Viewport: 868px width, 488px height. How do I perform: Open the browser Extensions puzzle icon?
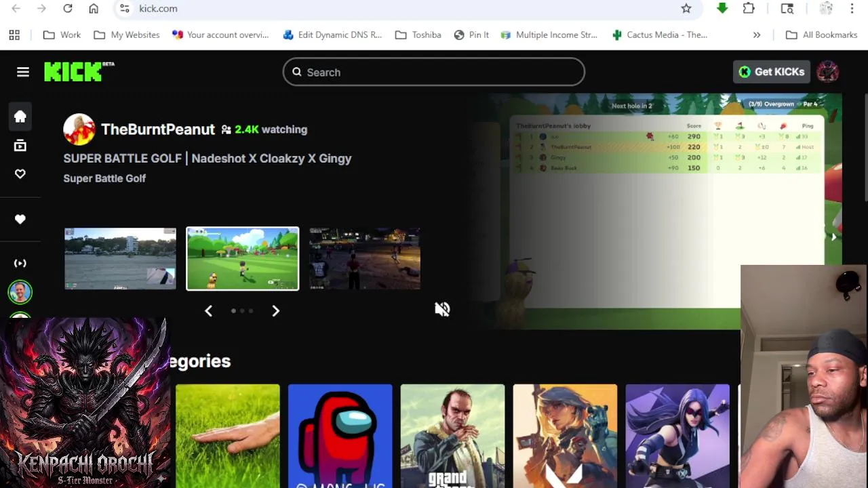[749, 8]
